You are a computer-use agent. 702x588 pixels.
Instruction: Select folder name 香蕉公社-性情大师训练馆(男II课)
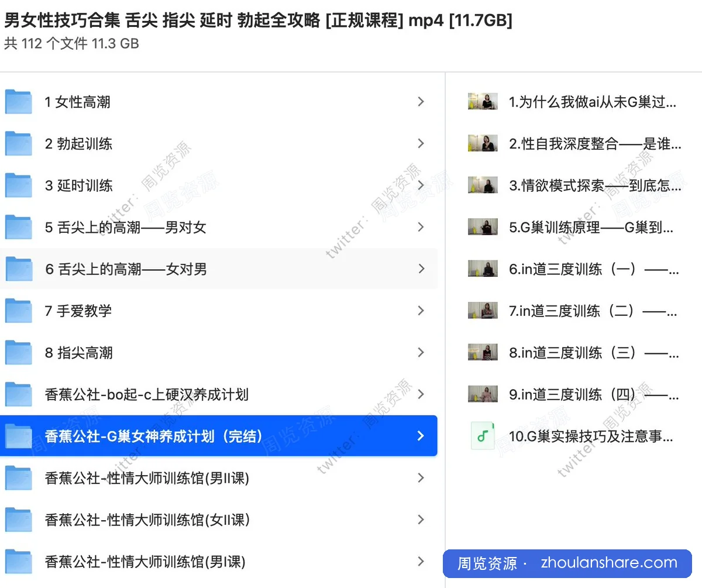pos(147,478)
